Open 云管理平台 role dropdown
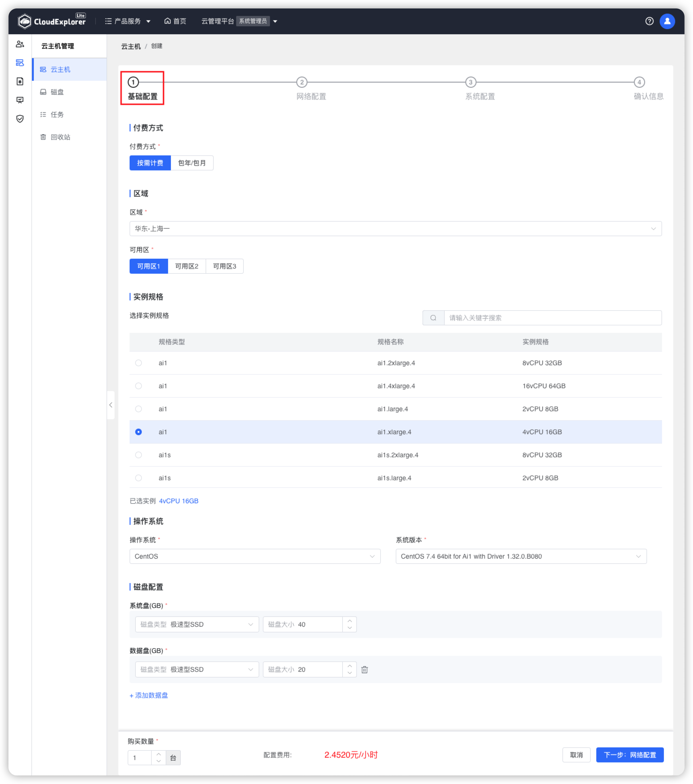 pyautogui.click(x=239, y=21)
